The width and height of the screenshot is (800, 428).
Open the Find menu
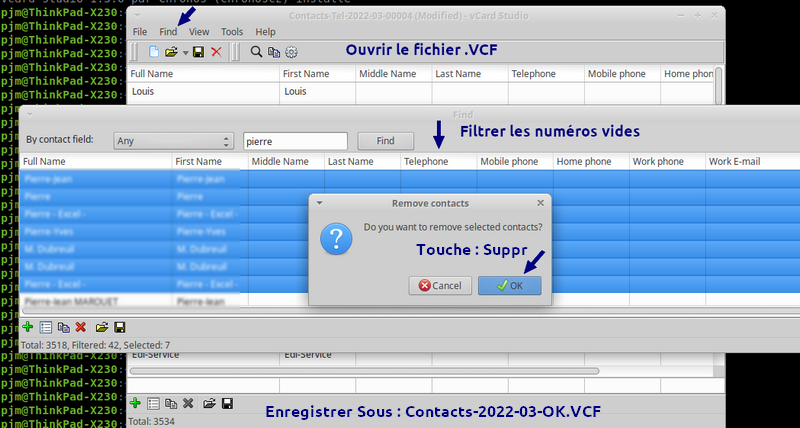coord(168,32)
